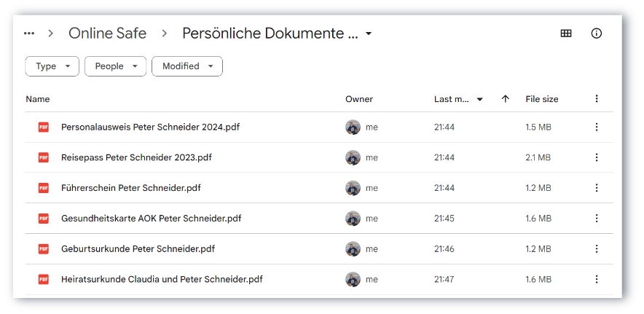Open the Type filter dropdown
This screenshot has width=644, height=314.
[52, 66]
